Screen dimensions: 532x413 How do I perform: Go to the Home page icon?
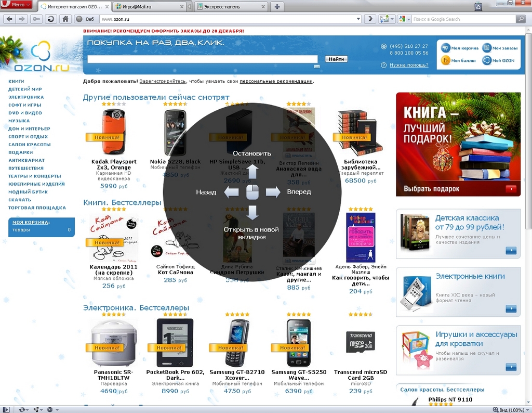point(65,19)
